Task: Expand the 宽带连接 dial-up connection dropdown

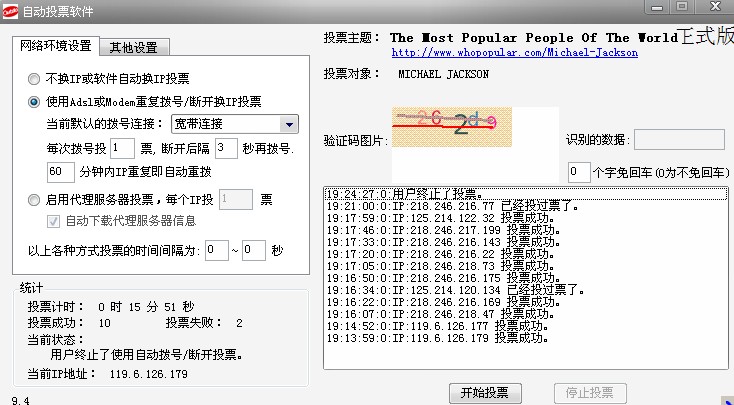Action: point(288,124)
